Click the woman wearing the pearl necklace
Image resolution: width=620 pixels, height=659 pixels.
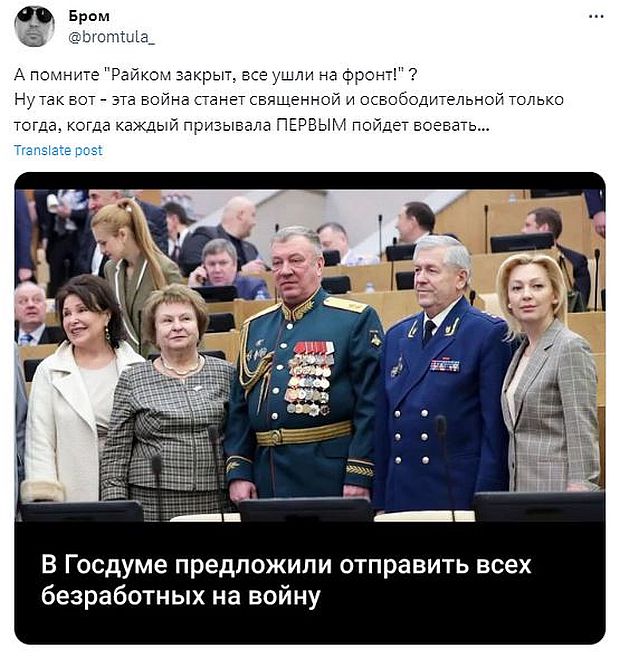coord(170,401)
